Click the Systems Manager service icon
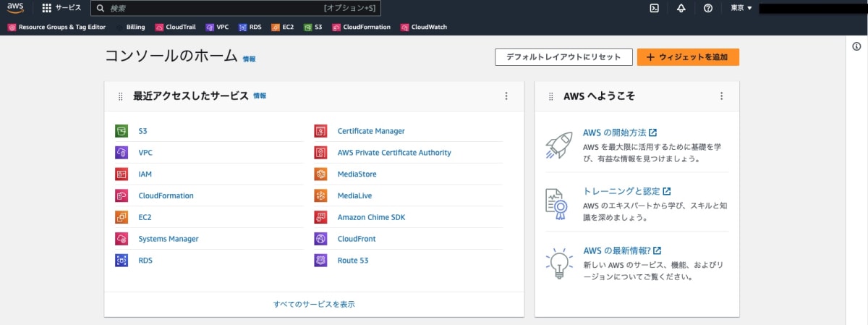 click(122, 239)
